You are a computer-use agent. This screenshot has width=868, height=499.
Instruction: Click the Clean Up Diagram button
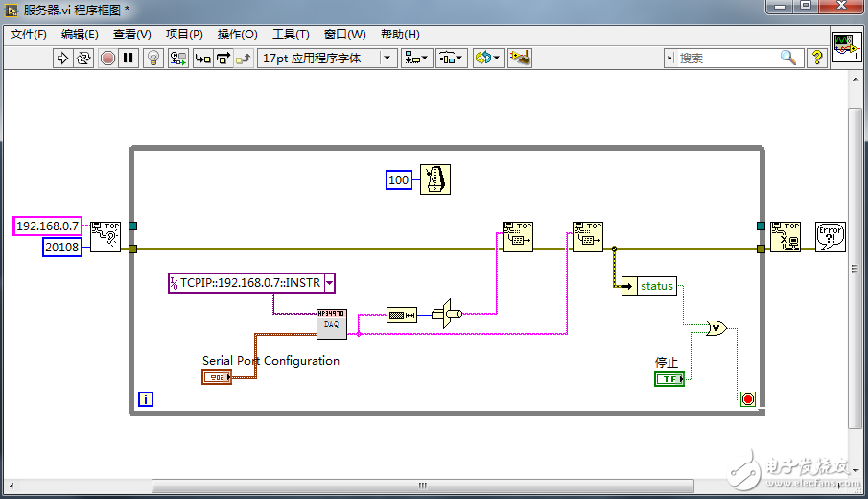coord(520,59)
